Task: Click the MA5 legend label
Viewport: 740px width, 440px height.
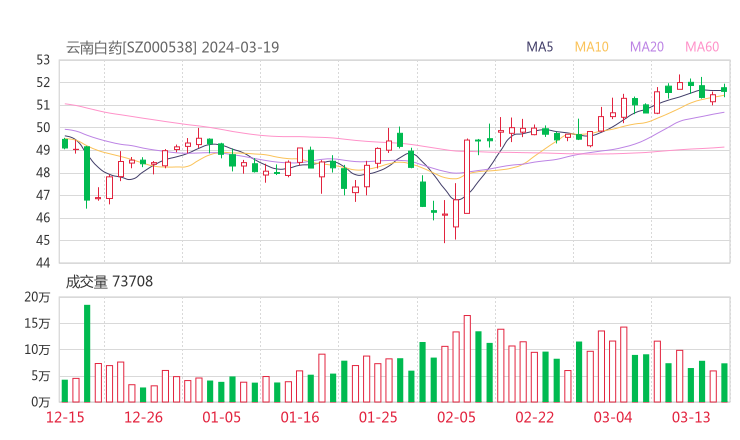Action: pyautogui.click(x=539, y=47)
